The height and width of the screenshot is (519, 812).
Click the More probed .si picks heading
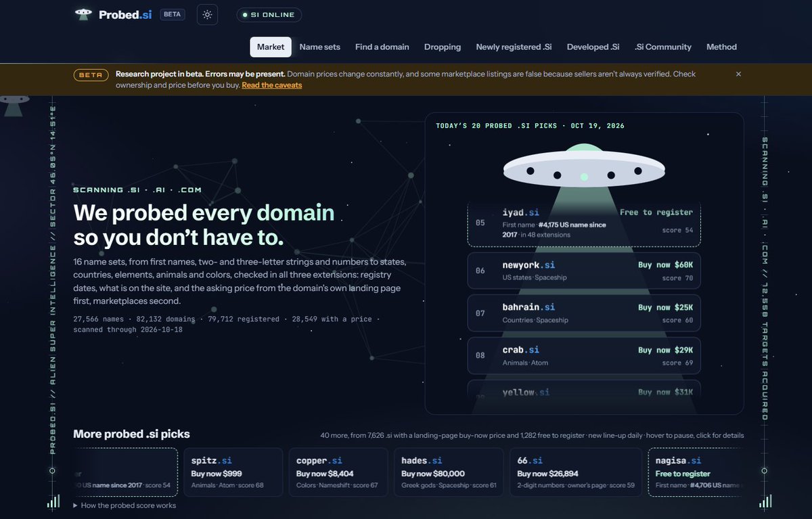[x=131, y=434]
